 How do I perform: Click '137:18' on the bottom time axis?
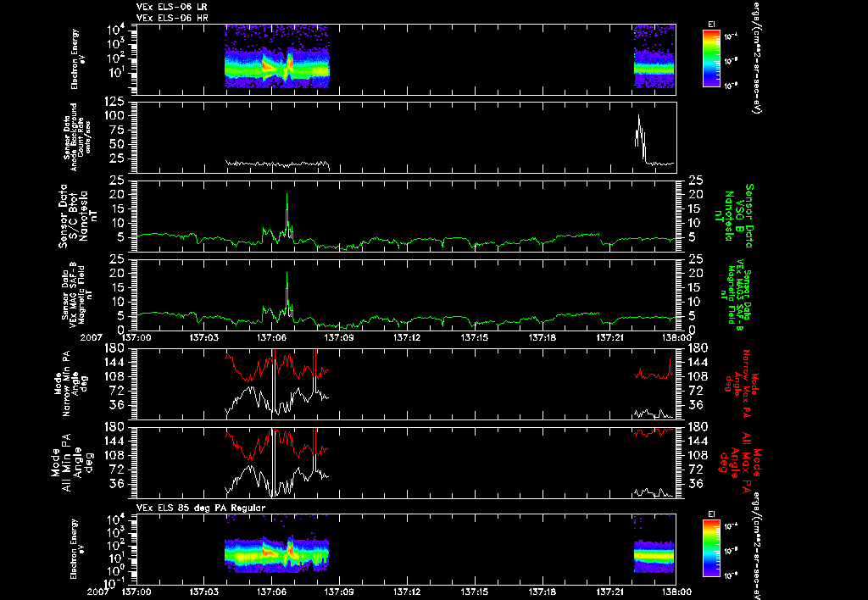click(542, 592)
